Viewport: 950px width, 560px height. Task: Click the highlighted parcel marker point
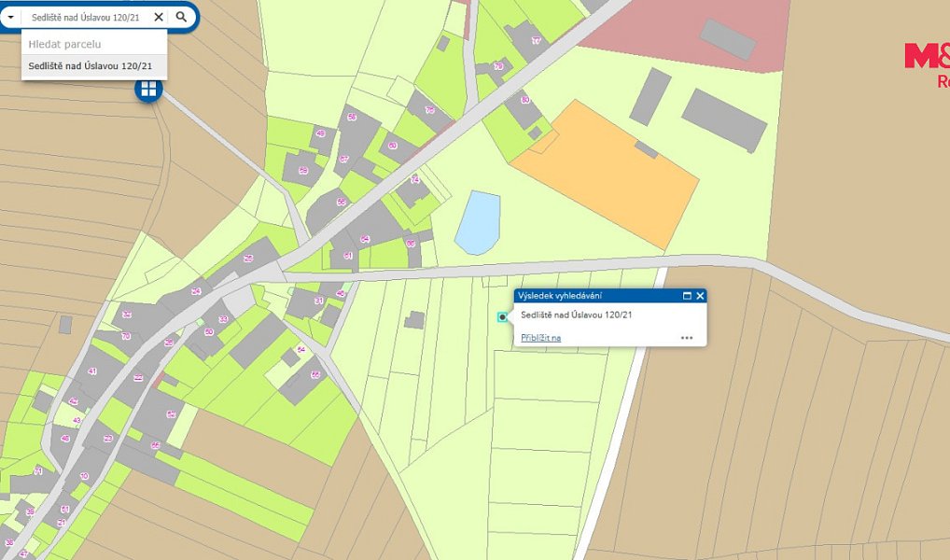pos(502,317)
